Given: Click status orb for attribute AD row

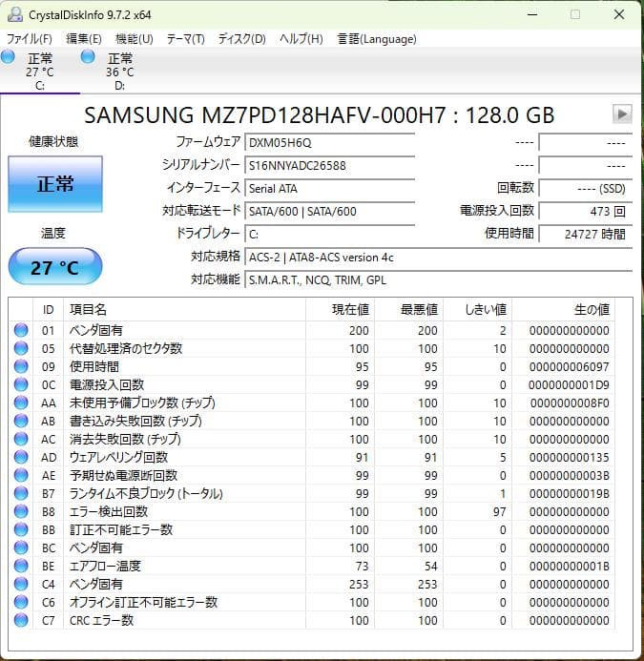Looking at the screenshot, I should (21, 457).
